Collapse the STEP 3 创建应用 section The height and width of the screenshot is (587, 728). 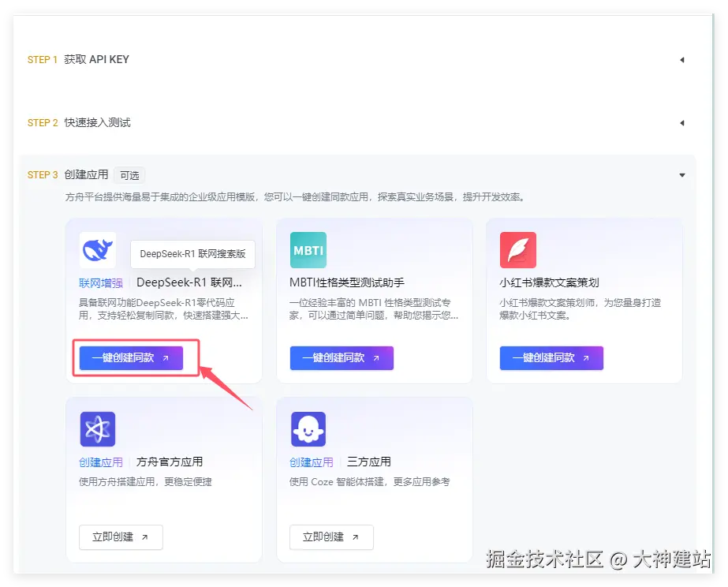(x=684, y=174)
